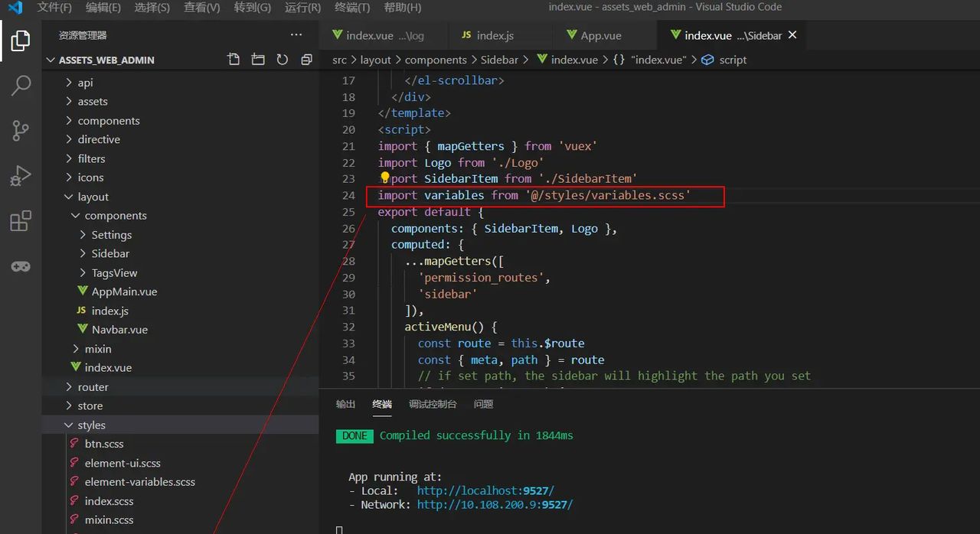Switch to the App.vue editor tab

pyautogui.click(x=600, y=36)
